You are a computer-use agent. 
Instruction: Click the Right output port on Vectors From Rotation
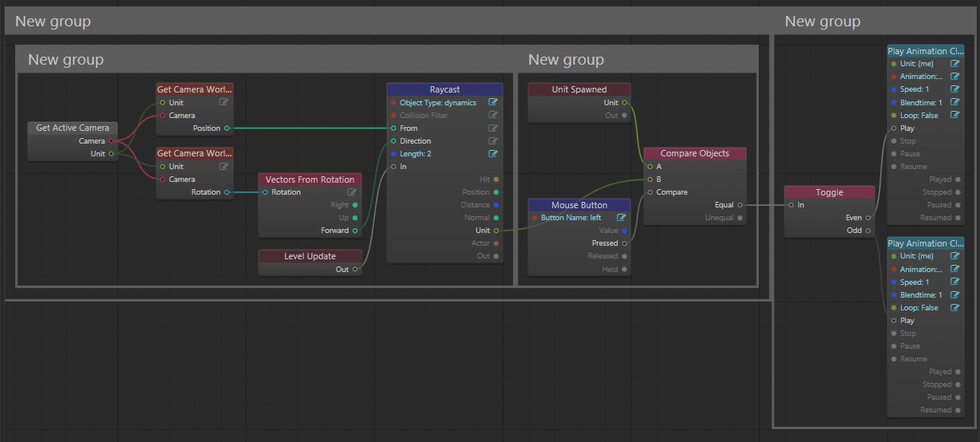[x=355, y=205]
